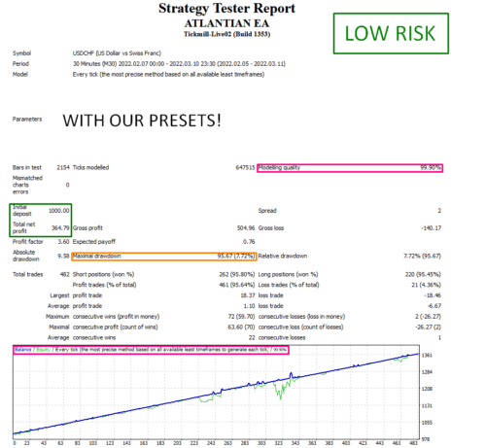The height and width of the screenshot is (448, 486).
Task: Click the 'Total trades' label
Action: click(28, 274)
